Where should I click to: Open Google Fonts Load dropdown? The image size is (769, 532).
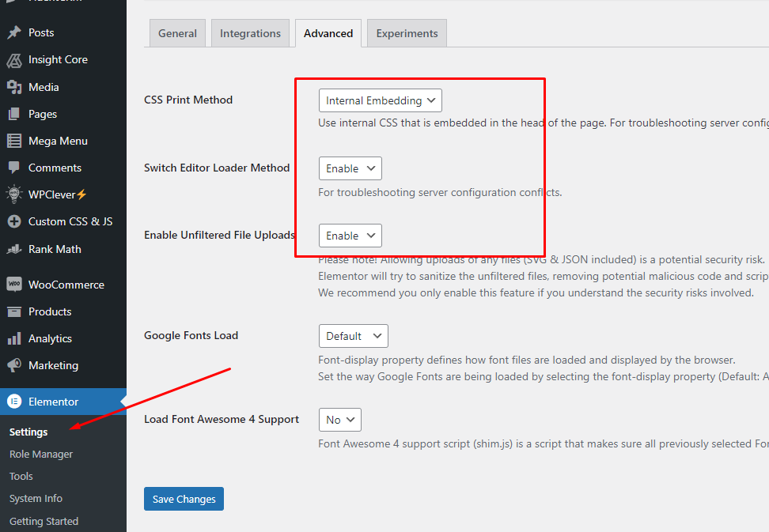353,336
